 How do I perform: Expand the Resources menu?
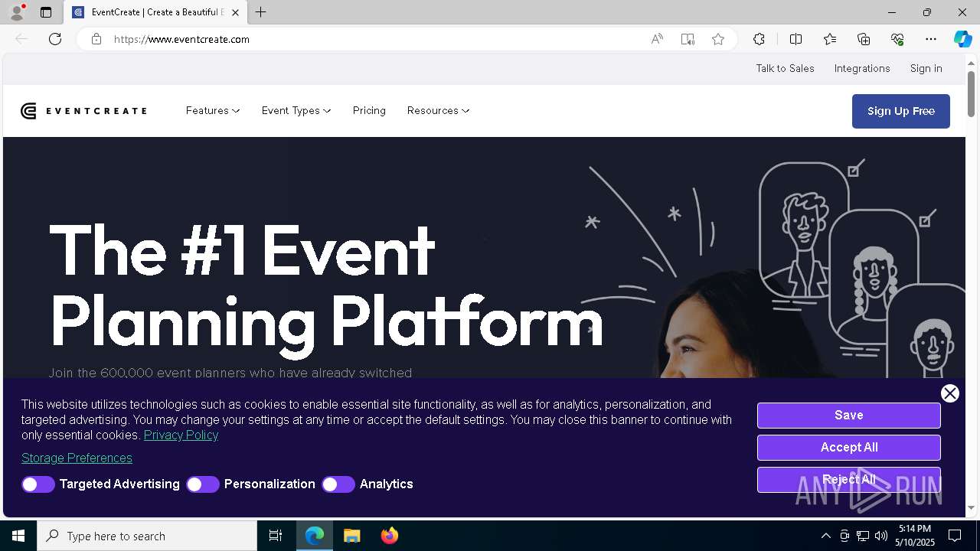pyautogui.click(x=438, y=111)
